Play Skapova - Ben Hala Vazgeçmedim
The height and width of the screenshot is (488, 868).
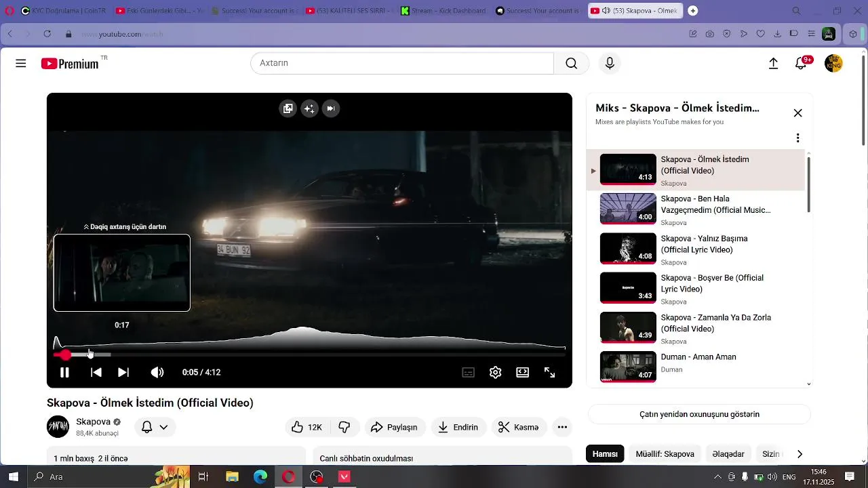pos(696,209)
